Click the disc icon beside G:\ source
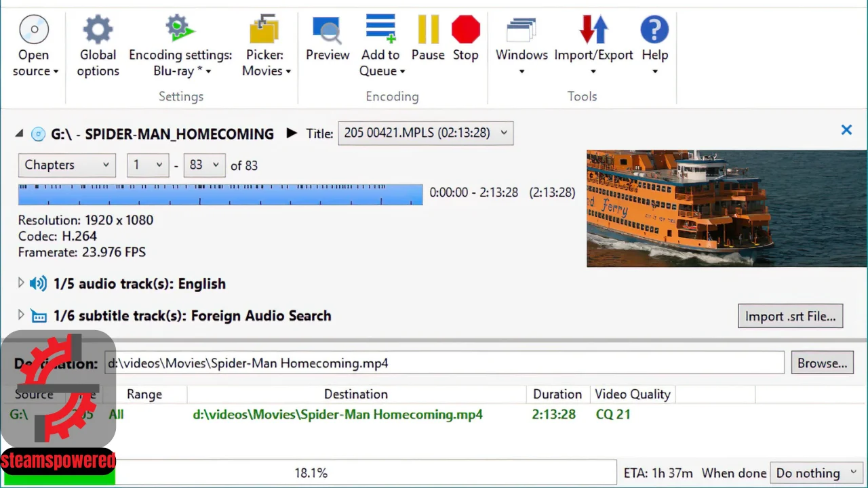This screenshot has height=488, width=868. click(x=38, y=134)
